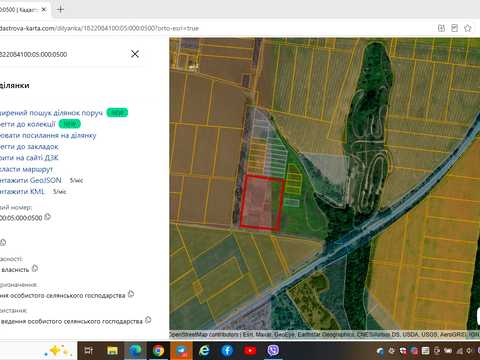Download GeoJSON file link
480x360 pixels.
[31, 180]
